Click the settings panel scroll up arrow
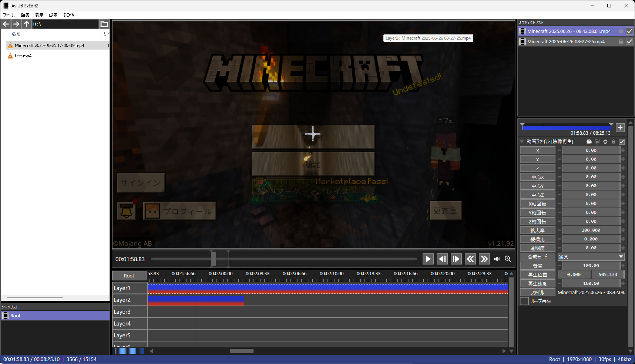 pos(631,122)
